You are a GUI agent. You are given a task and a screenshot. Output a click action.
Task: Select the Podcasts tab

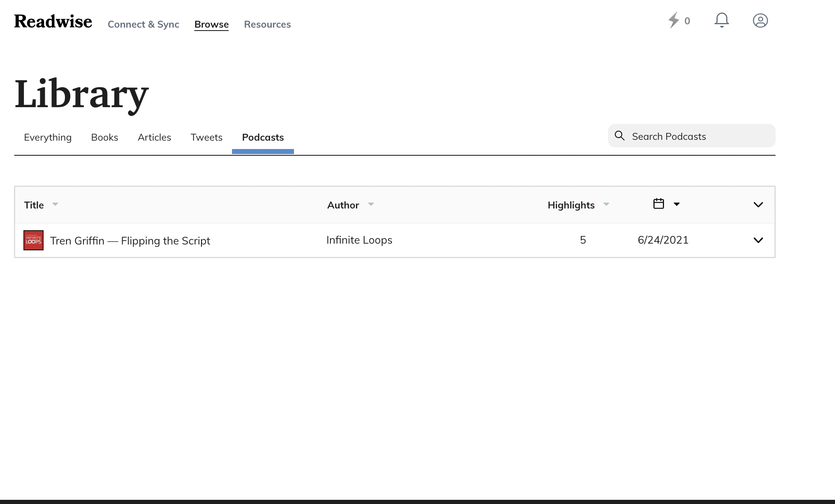[263, 137]
